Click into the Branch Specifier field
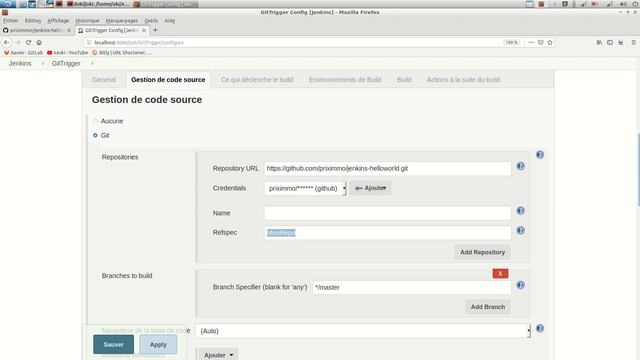640x360 pixels. [411, 287]
